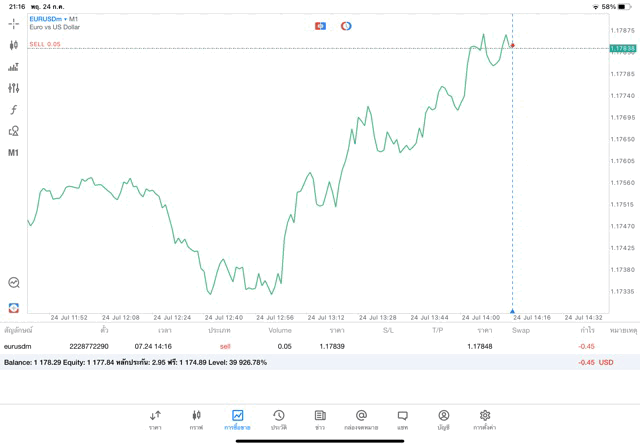Open the new order trade icon on sidebar
The image size is (640, 447).
(13, 67)
